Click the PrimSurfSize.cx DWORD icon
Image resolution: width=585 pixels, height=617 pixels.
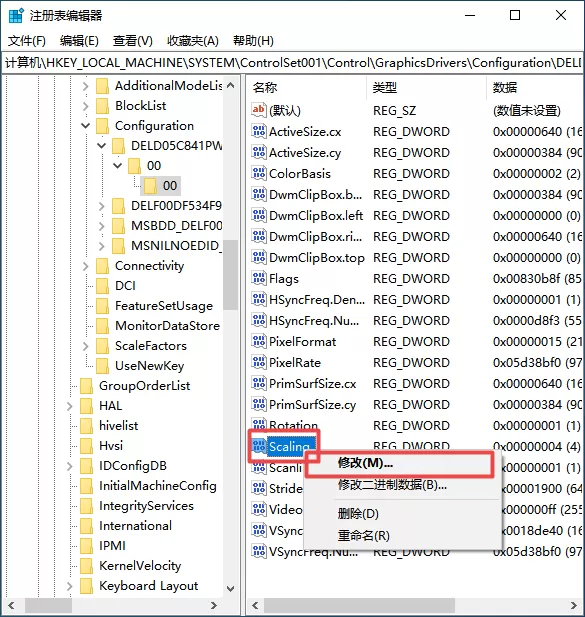click(x=258, y=383)
